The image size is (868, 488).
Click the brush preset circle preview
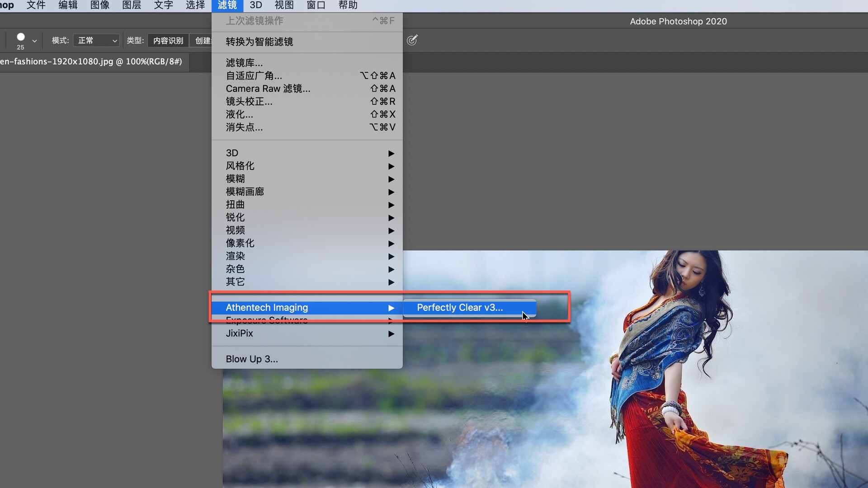tap(20, 37)
